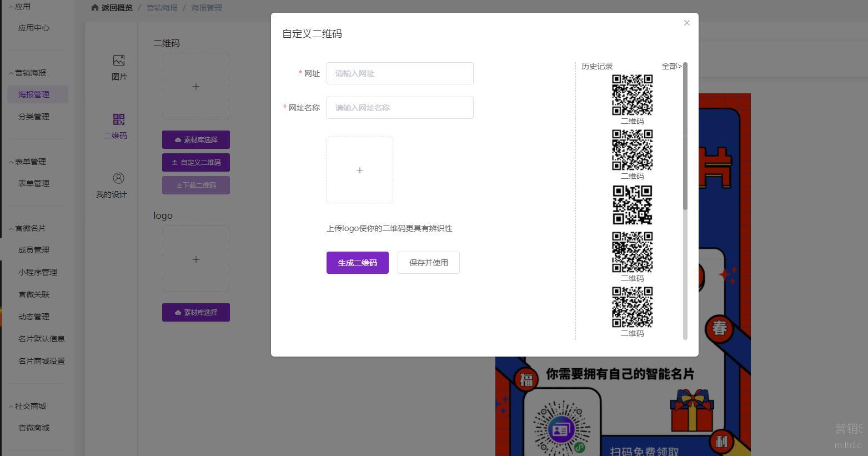Viewport: 868px width, 456px height.
Task: Open 名片商城设置 in sidebar
Action: tap(42, 361)
